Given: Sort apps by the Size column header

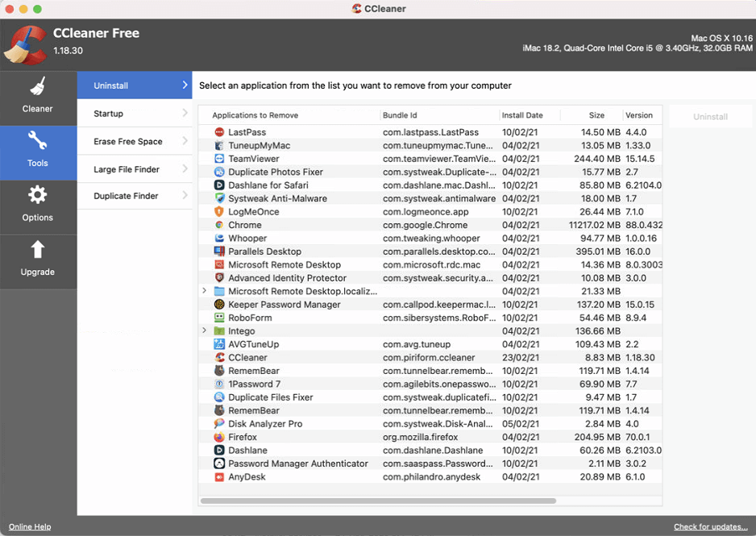Looking at the screenshot, I should coord(597,115).
